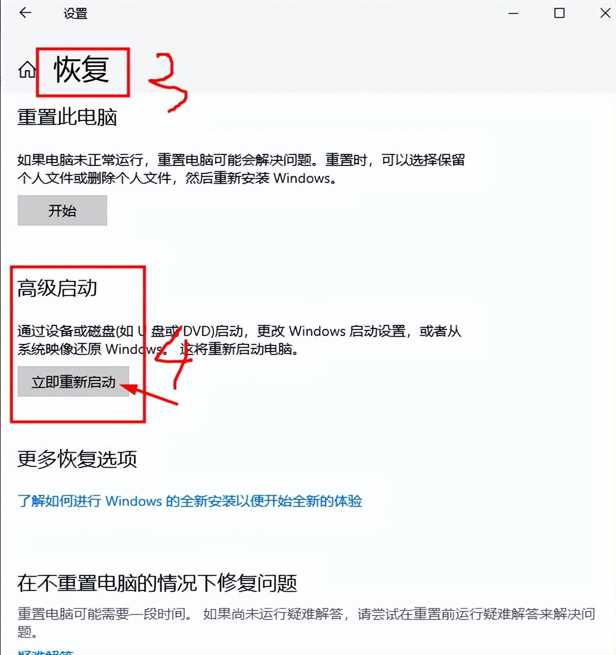Open the Settings home icon
The height and width of the screenshot is (655, 616).
(27, 69)
